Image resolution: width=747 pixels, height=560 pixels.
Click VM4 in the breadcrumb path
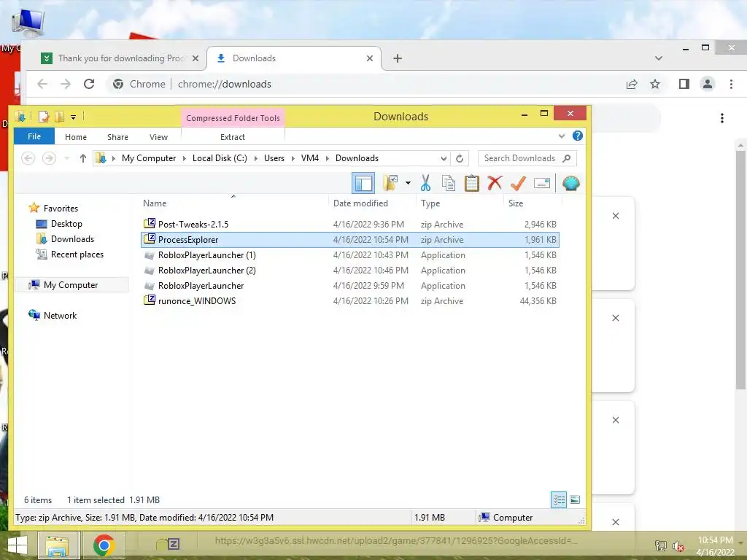[x=309, y=158]
